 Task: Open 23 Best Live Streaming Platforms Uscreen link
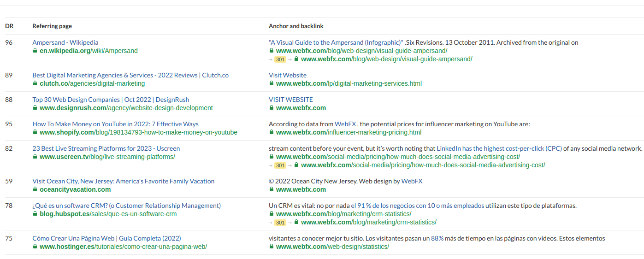point(106,148)
